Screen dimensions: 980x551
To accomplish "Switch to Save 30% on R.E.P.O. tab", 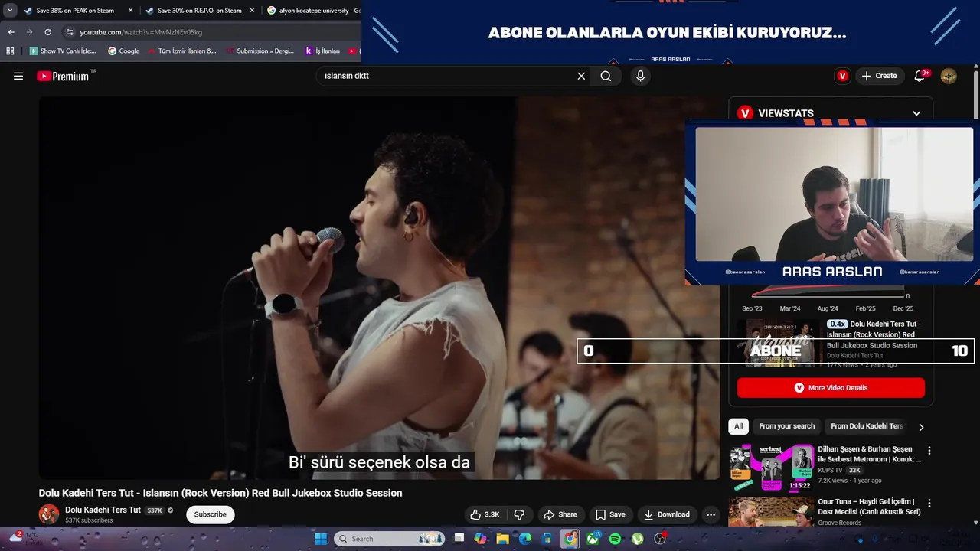I will (200, 11).
